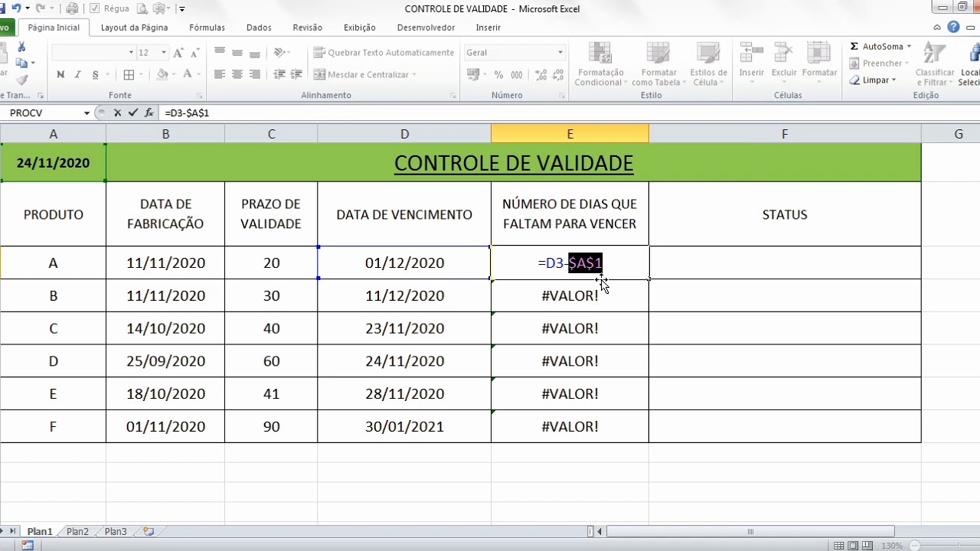Click the Quick Print printer icon
Image resolution: width=980 pixels, height=551 pixels.
[x=72, y=8]
